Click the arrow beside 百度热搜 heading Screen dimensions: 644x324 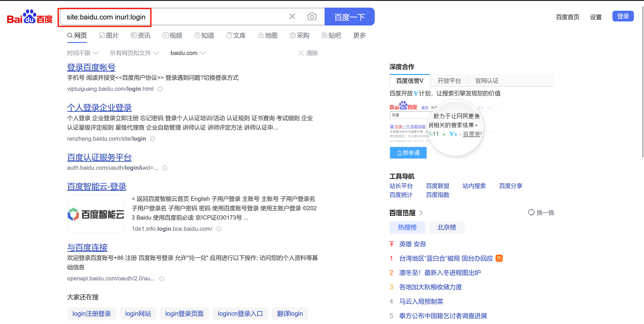pyautogui.click(x=421, y=213)
